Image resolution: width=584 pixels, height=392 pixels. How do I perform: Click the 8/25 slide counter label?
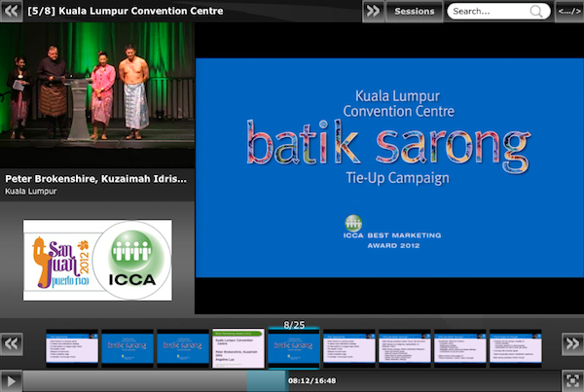pos(294,325)
